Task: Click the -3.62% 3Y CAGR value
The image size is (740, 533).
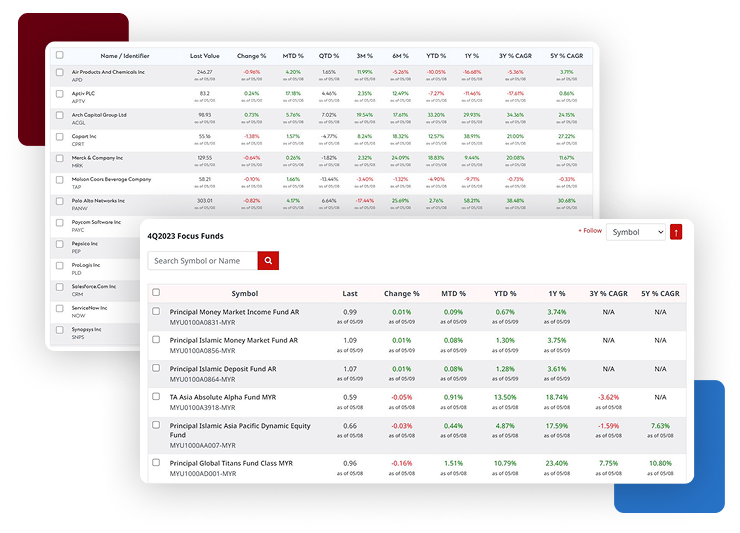Action: click(x=608, y=397)
